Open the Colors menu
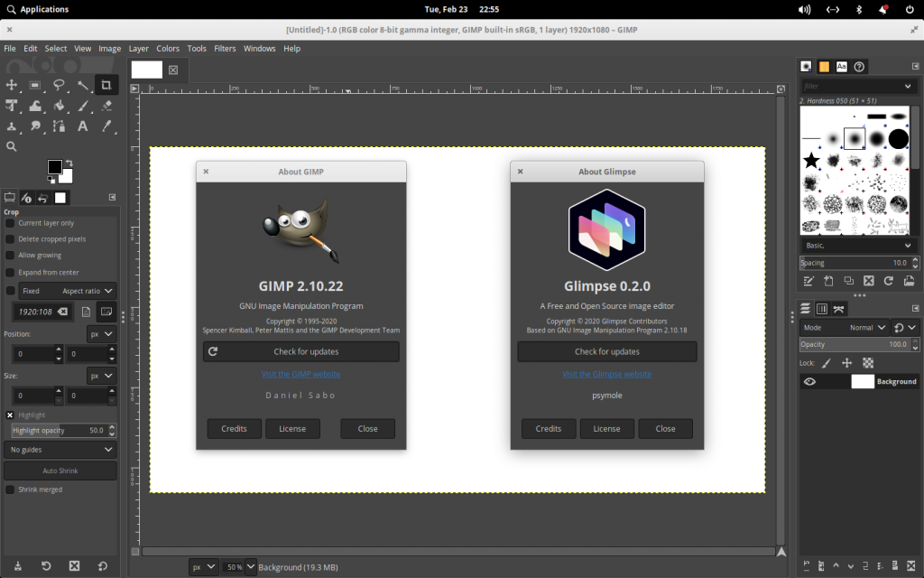Viewport: 924px width, 578px height. coord(168,48)
